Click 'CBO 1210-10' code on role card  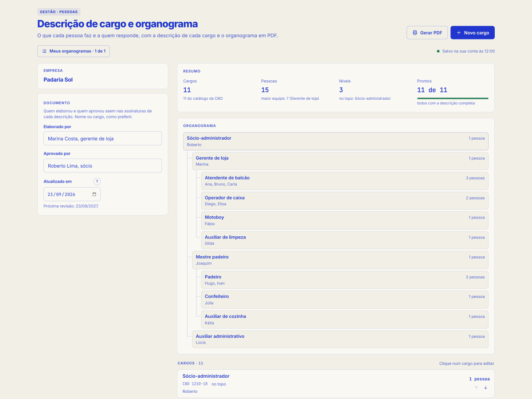pos(195,384)
